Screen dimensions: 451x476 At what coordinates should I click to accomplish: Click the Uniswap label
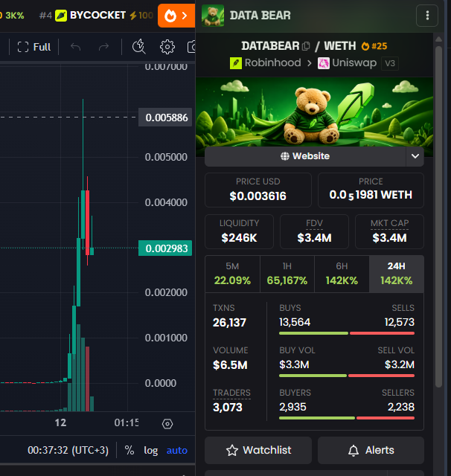click(x=354, y=62)
